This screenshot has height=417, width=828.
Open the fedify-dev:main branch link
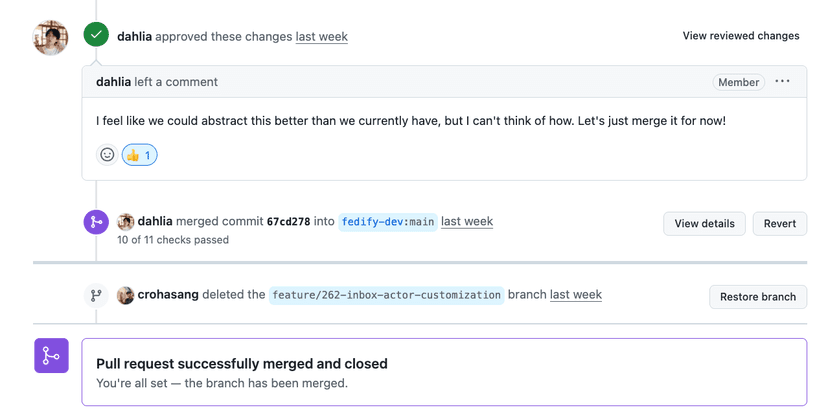(x=388, y=222)
